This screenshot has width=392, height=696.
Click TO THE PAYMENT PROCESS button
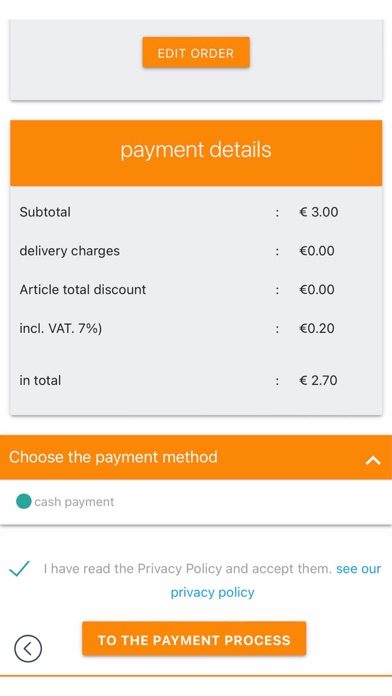pyautogui.click(x=194, y=639)
